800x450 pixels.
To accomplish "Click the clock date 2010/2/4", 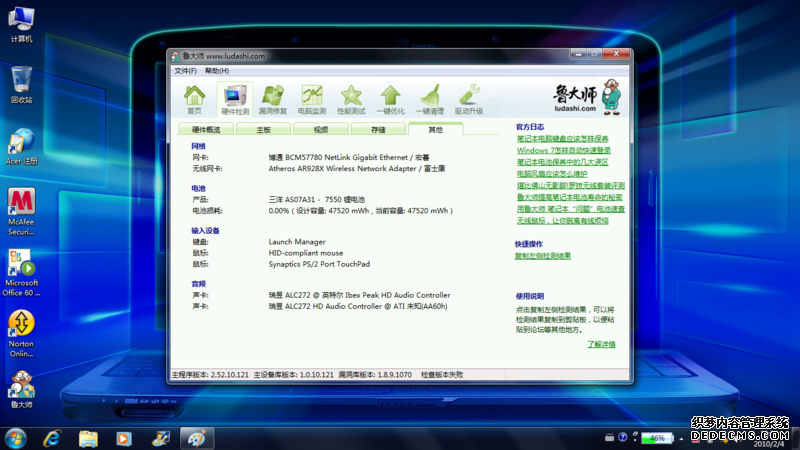I will coord(769,444).
